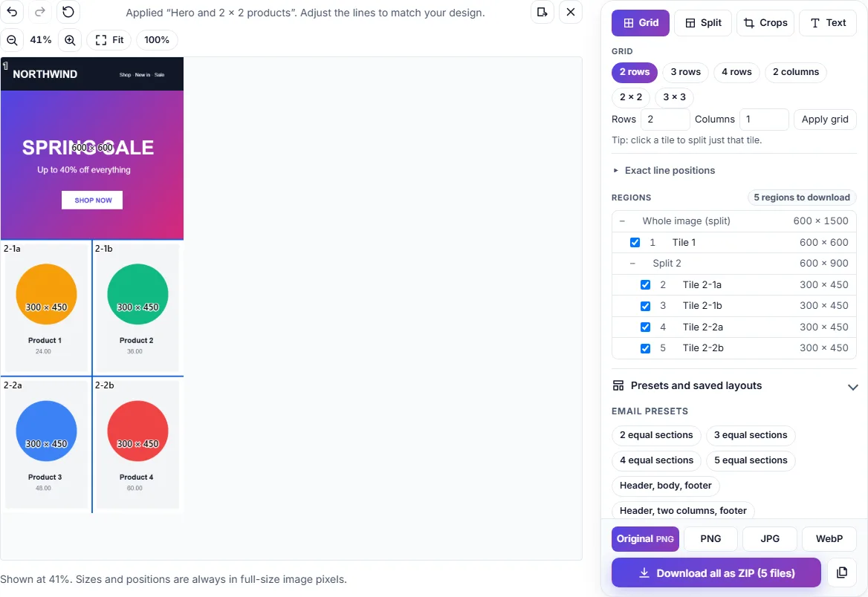Click the 600 × 1500 size value
The height and width of the screenshot is (597, 868).
pos(820,221)
